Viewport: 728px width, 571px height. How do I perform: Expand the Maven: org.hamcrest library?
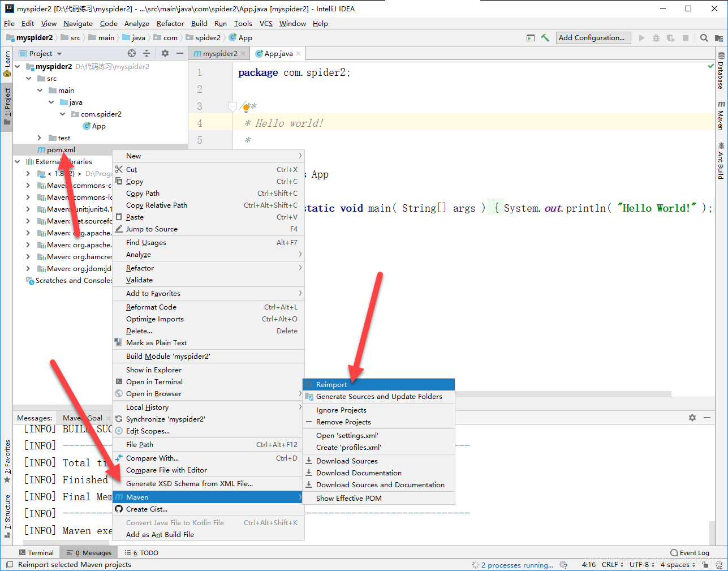(28, 256)
